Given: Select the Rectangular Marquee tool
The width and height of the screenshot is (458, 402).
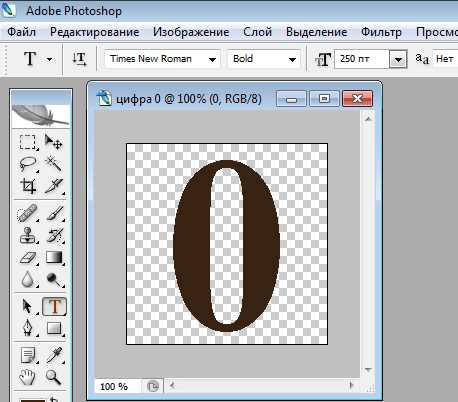Looking at the screenshot, I should tap(27, 142).
